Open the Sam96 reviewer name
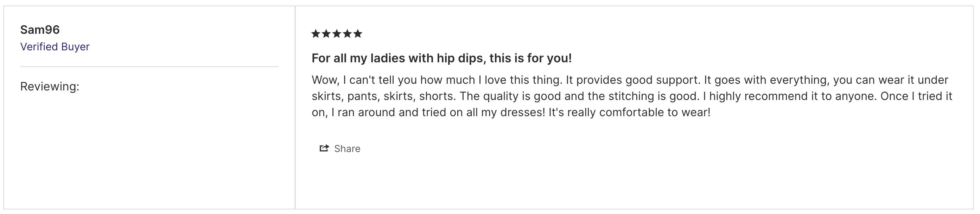Image resolution: width=980 pixels, height=214 pixels. [40, 30]
